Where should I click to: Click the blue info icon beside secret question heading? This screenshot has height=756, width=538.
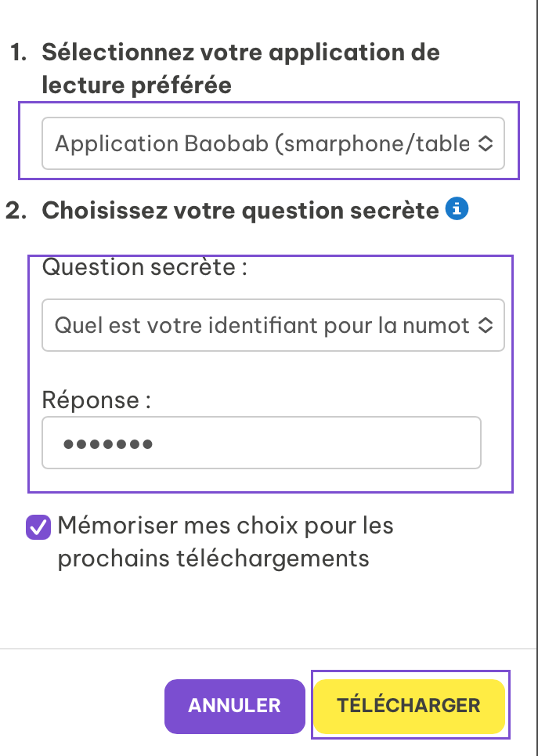pos(457,208)
